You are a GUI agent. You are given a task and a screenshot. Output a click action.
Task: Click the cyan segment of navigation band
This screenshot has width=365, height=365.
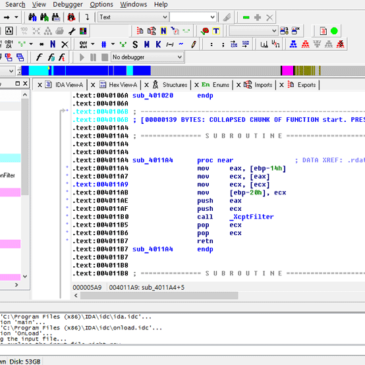click(x=39, y=71)
